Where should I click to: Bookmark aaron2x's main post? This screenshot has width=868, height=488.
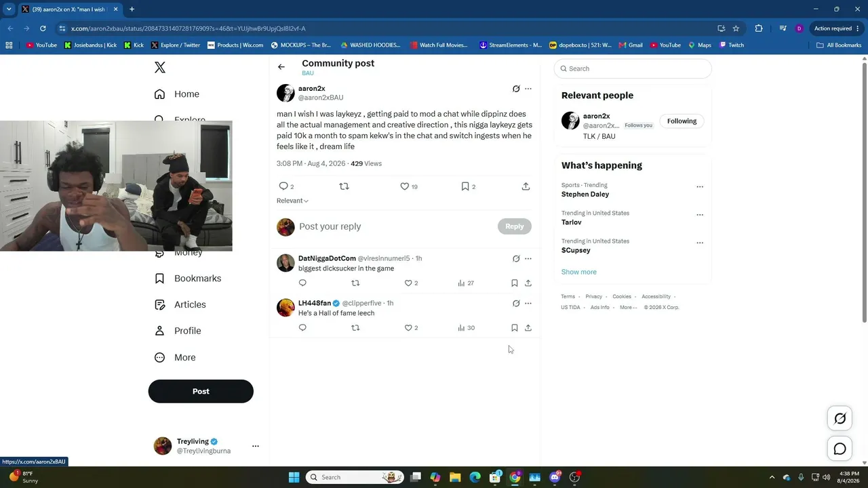click(x=465, y=186)
